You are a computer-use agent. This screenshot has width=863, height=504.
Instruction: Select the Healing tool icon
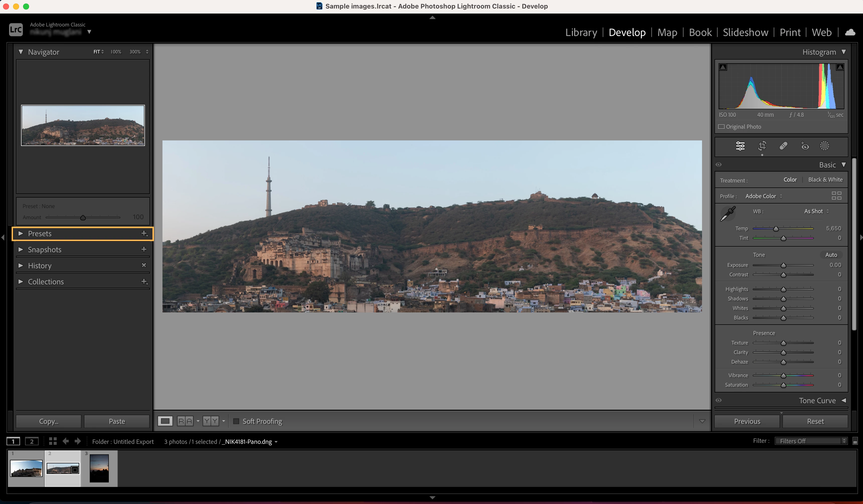coord(783,146)
